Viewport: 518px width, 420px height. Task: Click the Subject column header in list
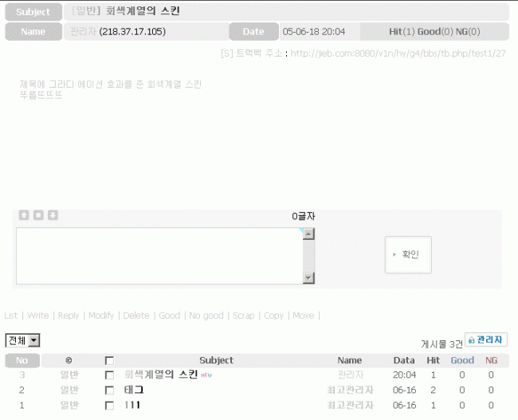point(216,360)
